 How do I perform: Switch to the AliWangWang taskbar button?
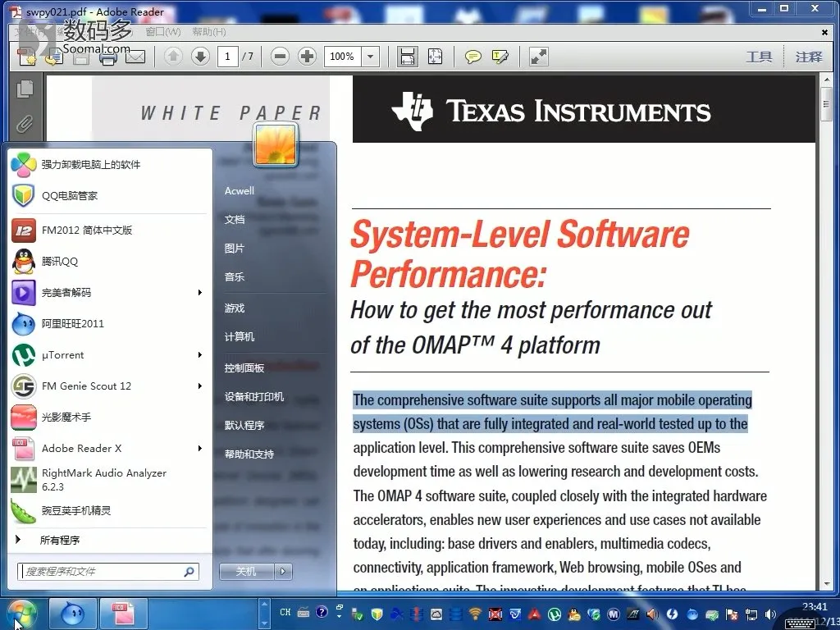[73, 613]
